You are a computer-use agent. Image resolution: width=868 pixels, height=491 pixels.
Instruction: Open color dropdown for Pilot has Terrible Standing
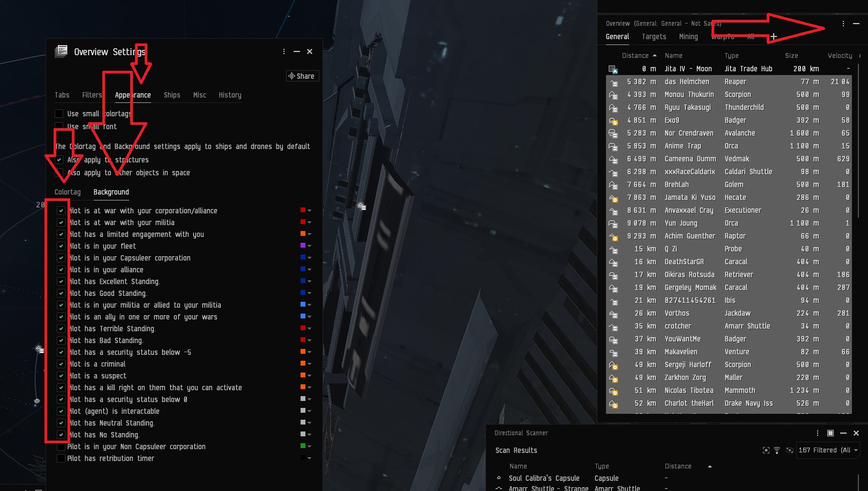309,329
